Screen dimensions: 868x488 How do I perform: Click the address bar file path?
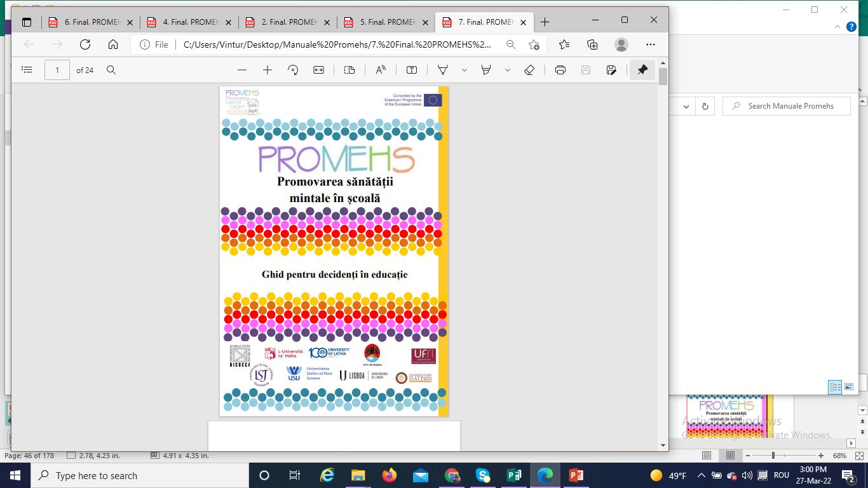pyautogui.click(x=337, y=44)
